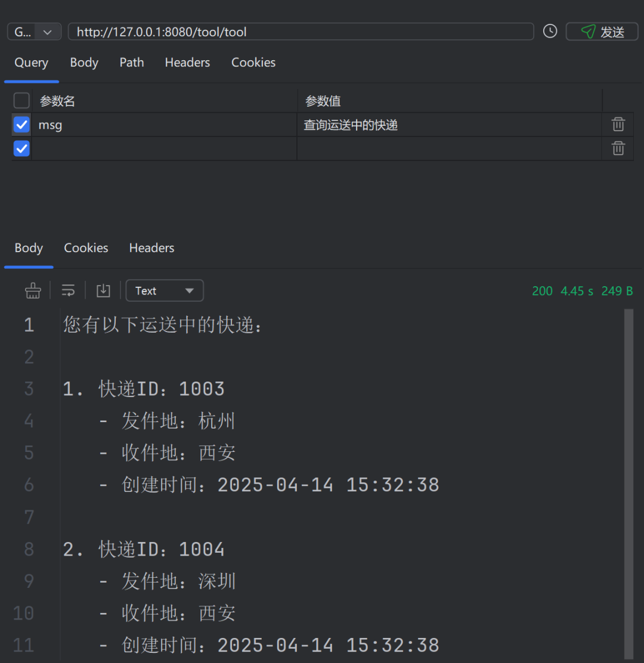The width and height of the screenshot is (644, 663).
Task: Open the Cookies tab in the response panel
Action: coord(86,247)
